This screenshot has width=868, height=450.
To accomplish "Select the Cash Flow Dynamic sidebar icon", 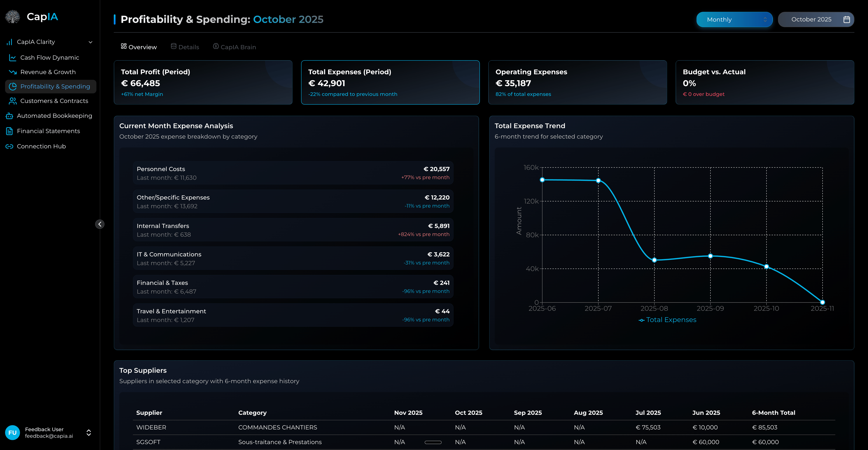I will pyautogui.click(x=12, y=57).
